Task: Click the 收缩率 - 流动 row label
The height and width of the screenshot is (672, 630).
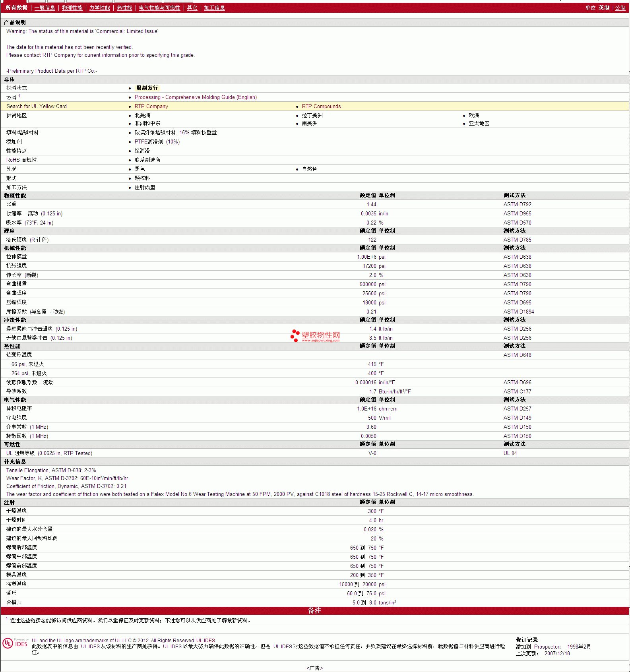Action: click(34, 213)
